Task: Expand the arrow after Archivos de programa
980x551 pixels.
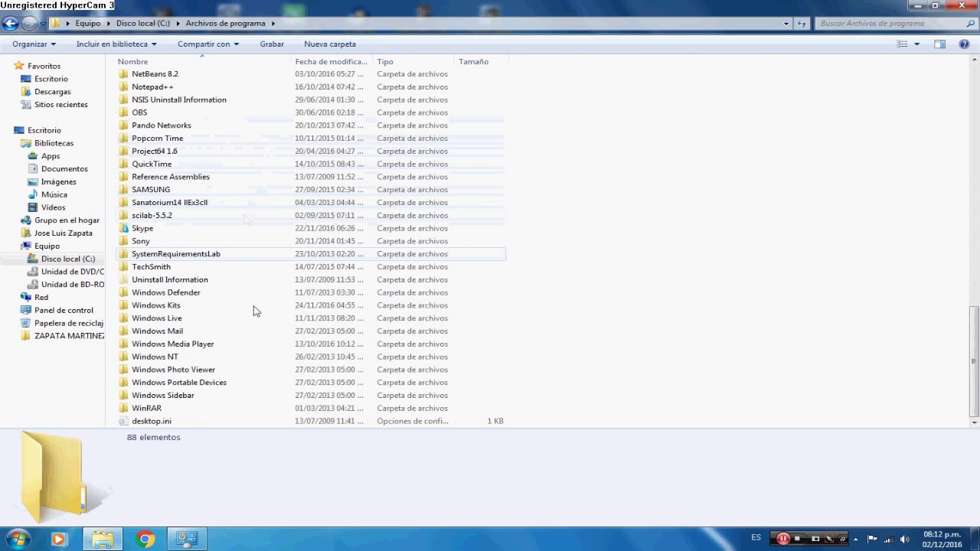Action: pos(273,24)
